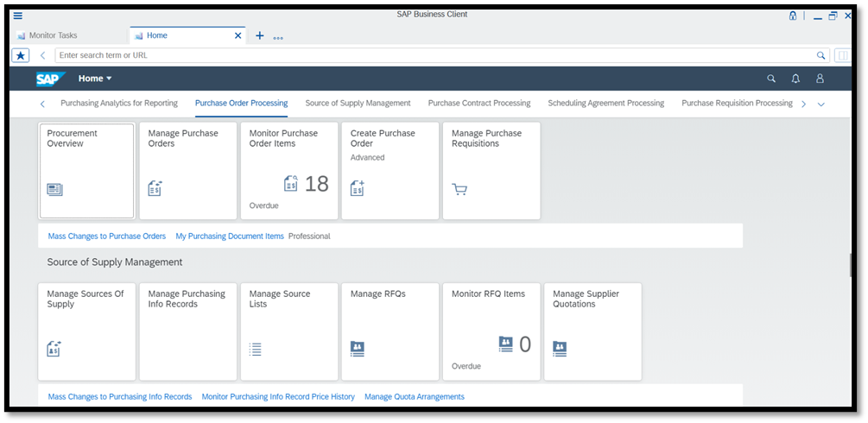The image size is (868, 423).
Task: Click the Procurement Overview tile title
Action: [x=72, y=138]
